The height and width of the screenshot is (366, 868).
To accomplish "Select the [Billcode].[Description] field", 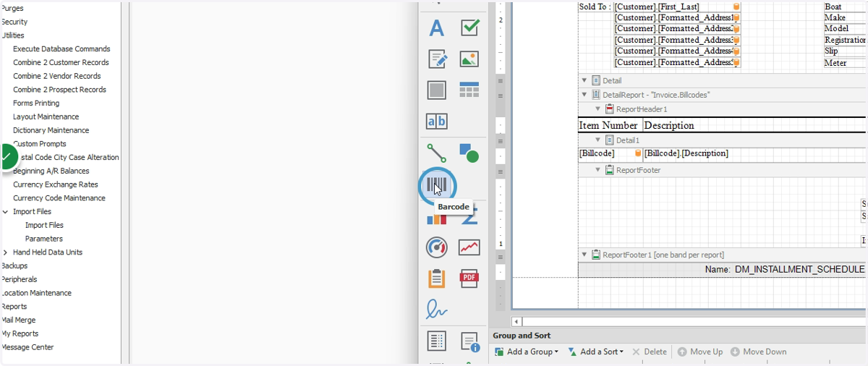I will point(754,153).
